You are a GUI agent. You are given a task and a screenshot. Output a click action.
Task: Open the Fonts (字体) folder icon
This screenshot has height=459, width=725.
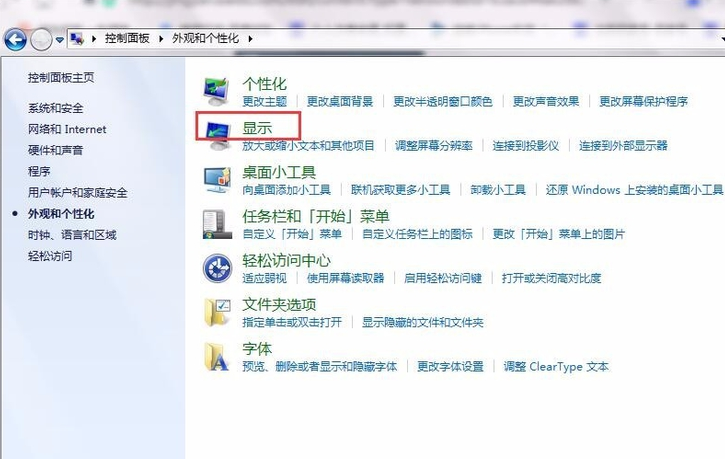point(217,356)
